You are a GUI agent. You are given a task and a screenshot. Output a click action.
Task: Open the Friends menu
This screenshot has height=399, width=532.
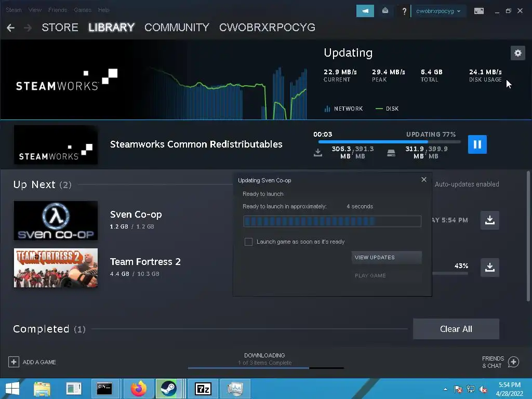click(x=58, y=10)
